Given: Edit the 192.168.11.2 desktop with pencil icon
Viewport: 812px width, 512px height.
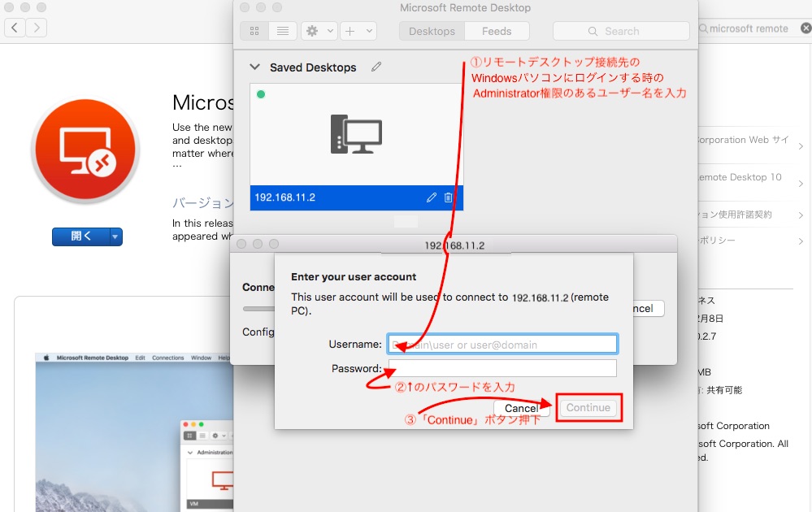Looking at the screenshot, I should pyautogui.click(x=432, y=197).
